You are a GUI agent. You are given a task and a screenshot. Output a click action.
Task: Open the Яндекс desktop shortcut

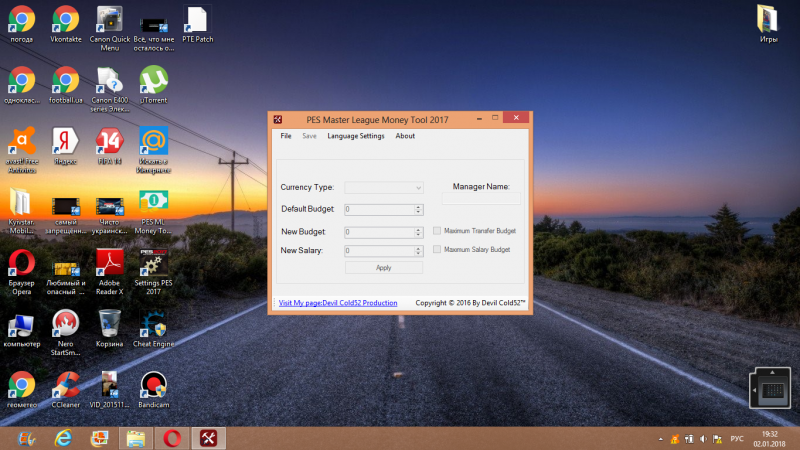66,146
